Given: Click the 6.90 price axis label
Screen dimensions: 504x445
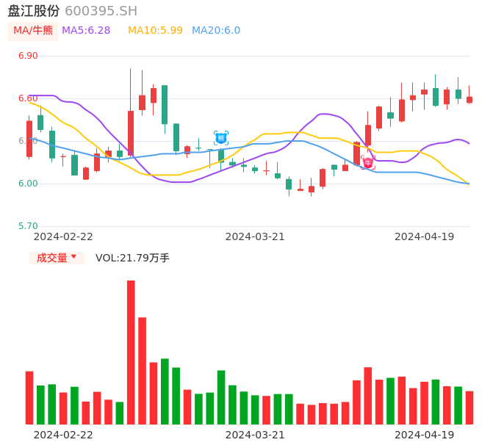Looking at the screenshot, I should click(28, 56).
